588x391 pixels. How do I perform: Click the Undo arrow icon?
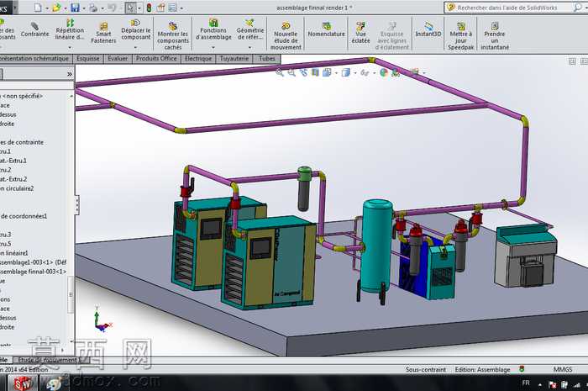112,8
